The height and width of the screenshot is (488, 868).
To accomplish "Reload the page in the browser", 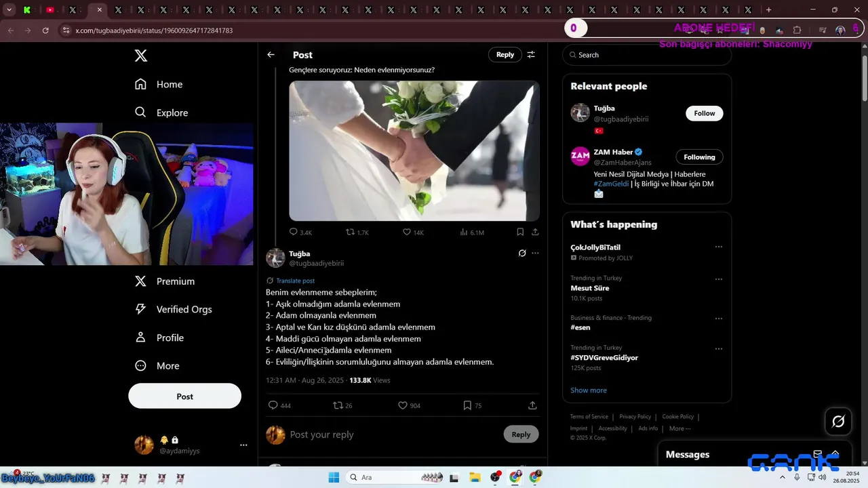I will tap(45, 30).
